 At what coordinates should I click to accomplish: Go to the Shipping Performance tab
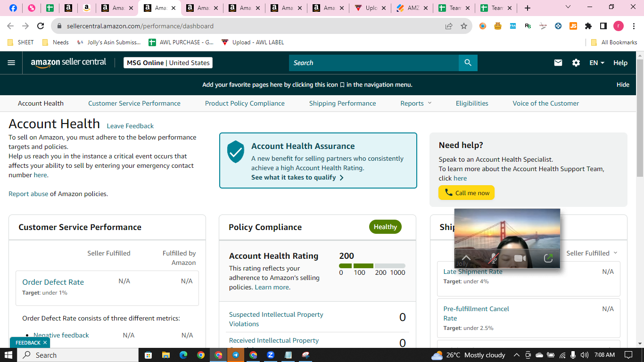pos(343,103)
